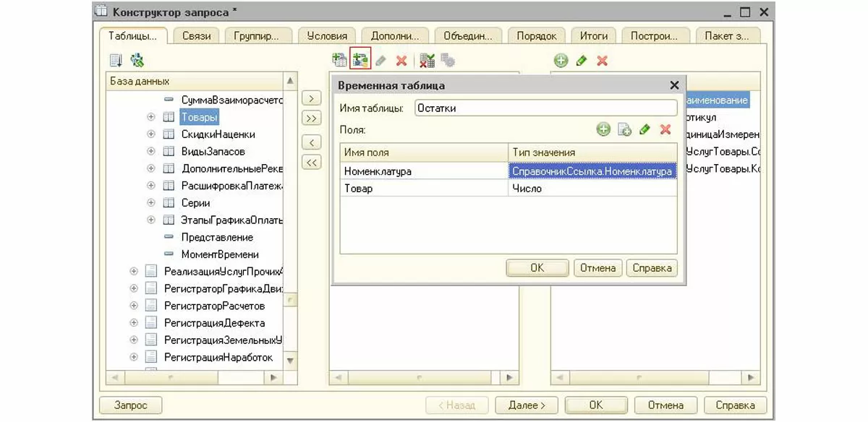Image resolution: width=868 pixels, height=422 pixels.
Task: Expand the СкидкиНаценки tree node
Action: [x=151, y=134]
